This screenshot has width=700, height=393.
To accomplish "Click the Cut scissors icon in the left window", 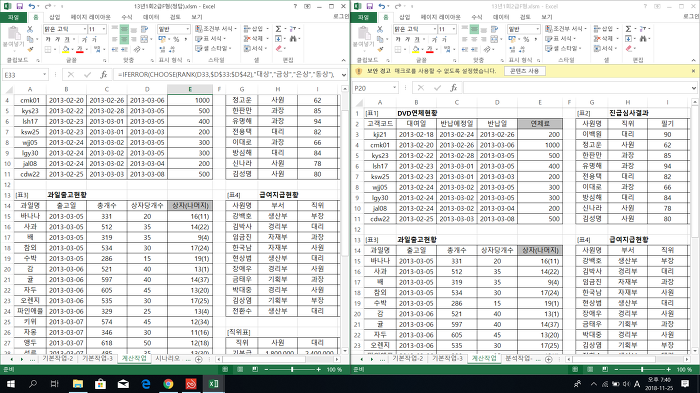I will click(x=30, y=29).
